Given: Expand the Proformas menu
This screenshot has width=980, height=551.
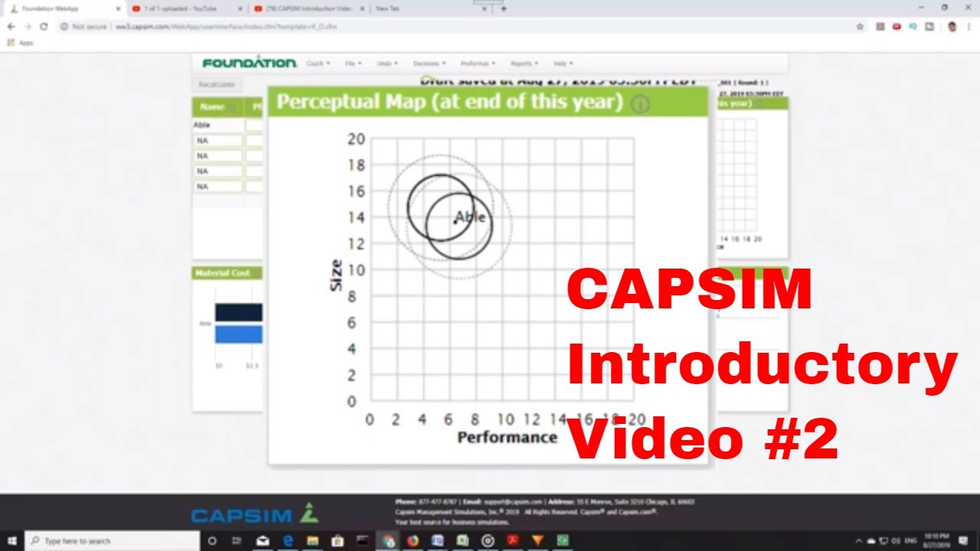Looking at the screenshot, I should point(478,64).
